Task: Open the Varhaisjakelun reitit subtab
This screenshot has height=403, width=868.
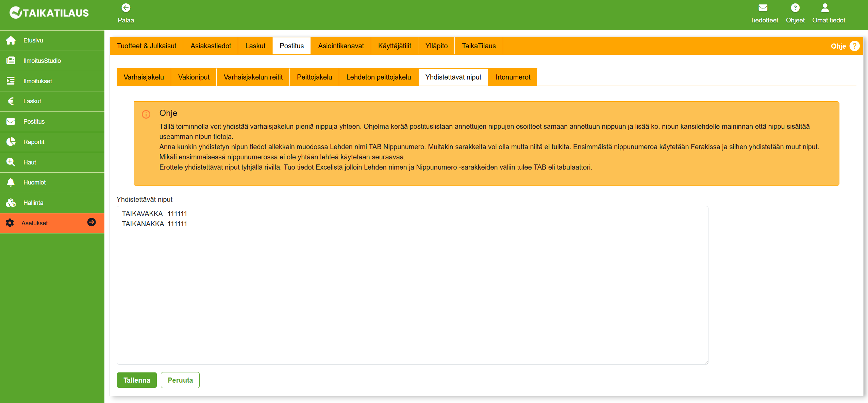Action: tap(253, 77)
